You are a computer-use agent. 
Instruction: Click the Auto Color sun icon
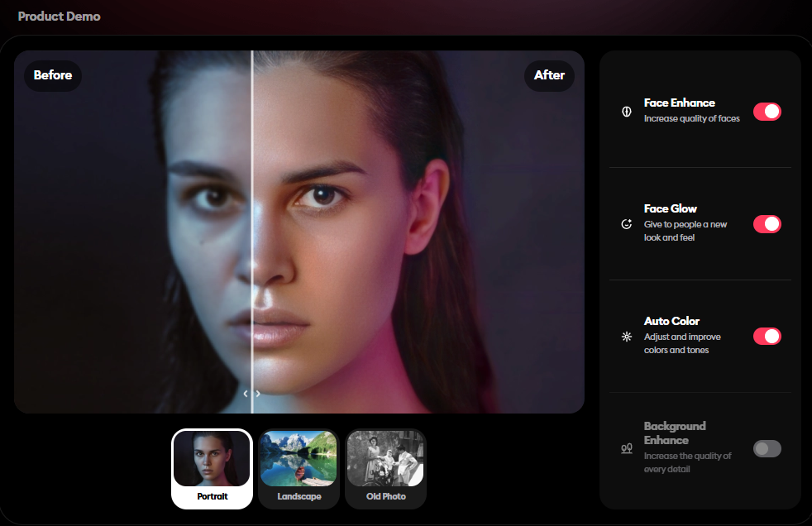[627, 337]
